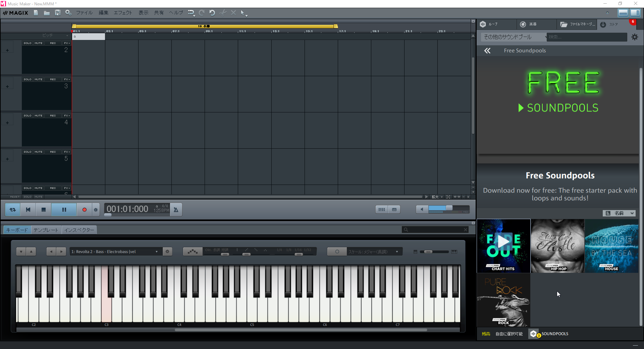644x349 pixels.
Task: Open the ファイル menu
Action: tap(84, 13)
